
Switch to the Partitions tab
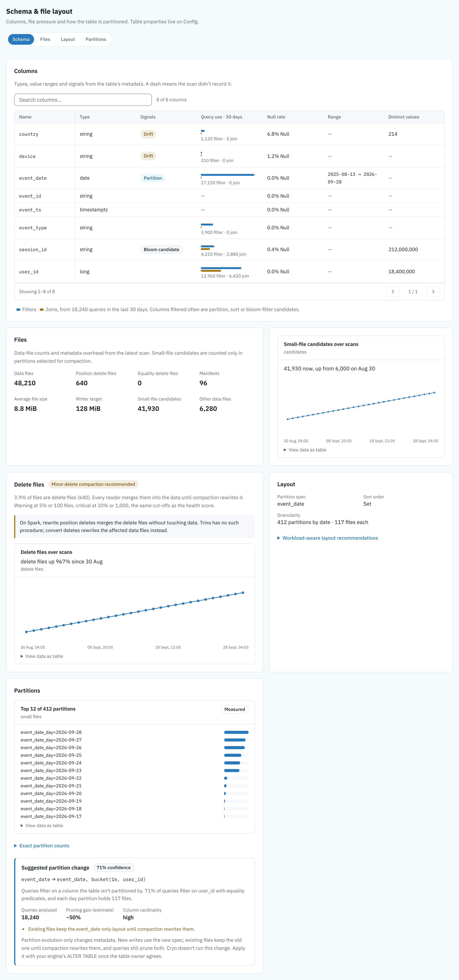point(96,39)
